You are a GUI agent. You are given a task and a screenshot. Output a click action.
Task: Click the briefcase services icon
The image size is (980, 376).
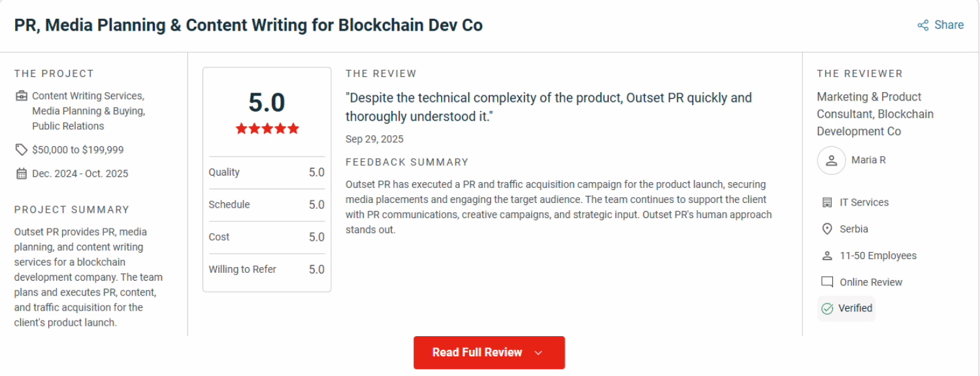[22, 96]
